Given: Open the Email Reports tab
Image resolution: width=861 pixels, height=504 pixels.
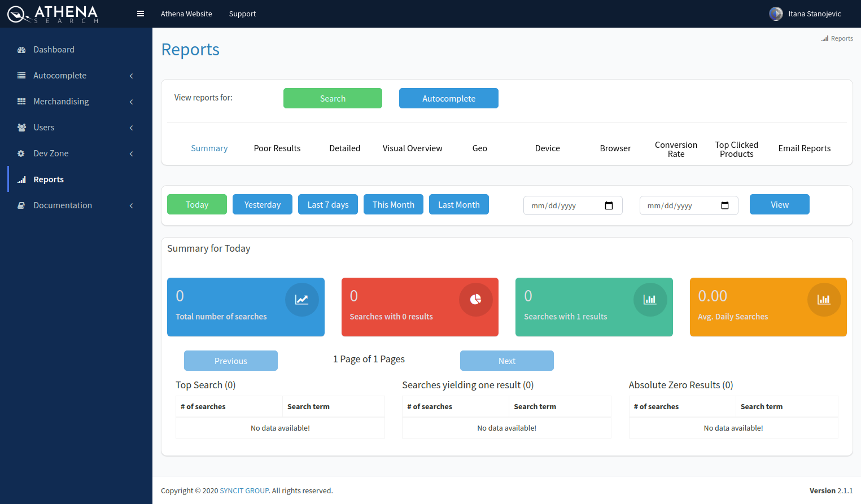Looking at the screenshot, I should [x=804, y=148].
